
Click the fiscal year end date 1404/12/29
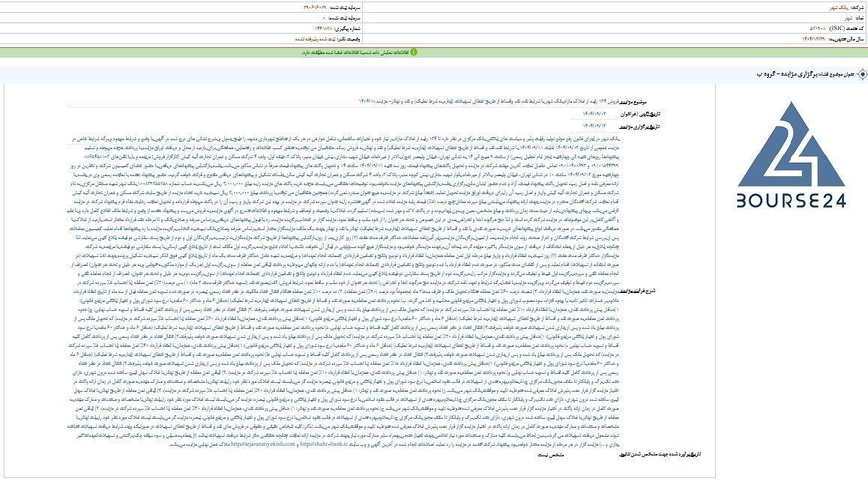[x=814, y=39]
